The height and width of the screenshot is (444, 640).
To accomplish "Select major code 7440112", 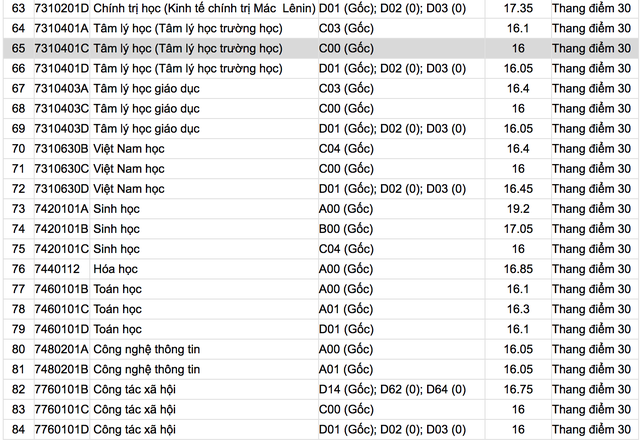I will click(x=57, y=268).
